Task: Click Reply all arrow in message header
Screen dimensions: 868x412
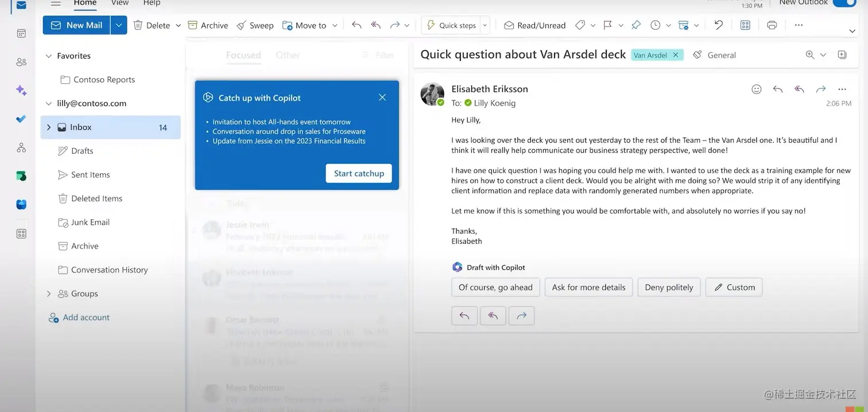Action: pyautogui.click(x=799, y=90)
